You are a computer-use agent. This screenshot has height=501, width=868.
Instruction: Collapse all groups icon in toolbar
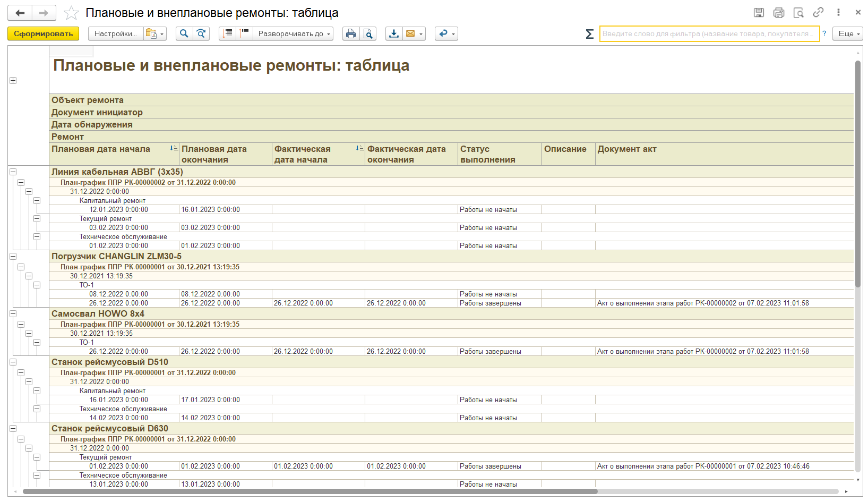(244, 33)
